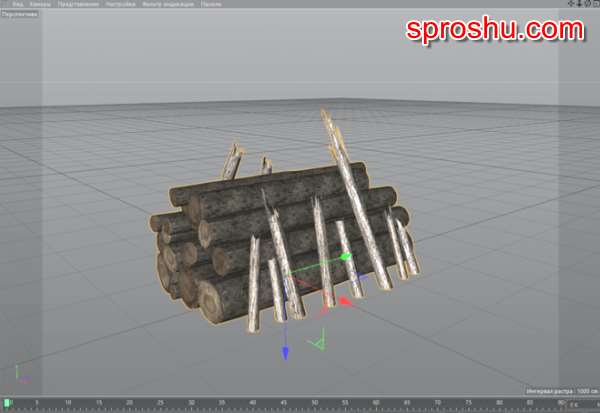Open the Представление viewport menu
Screen dimensions: 600x413
coord(79,5)
